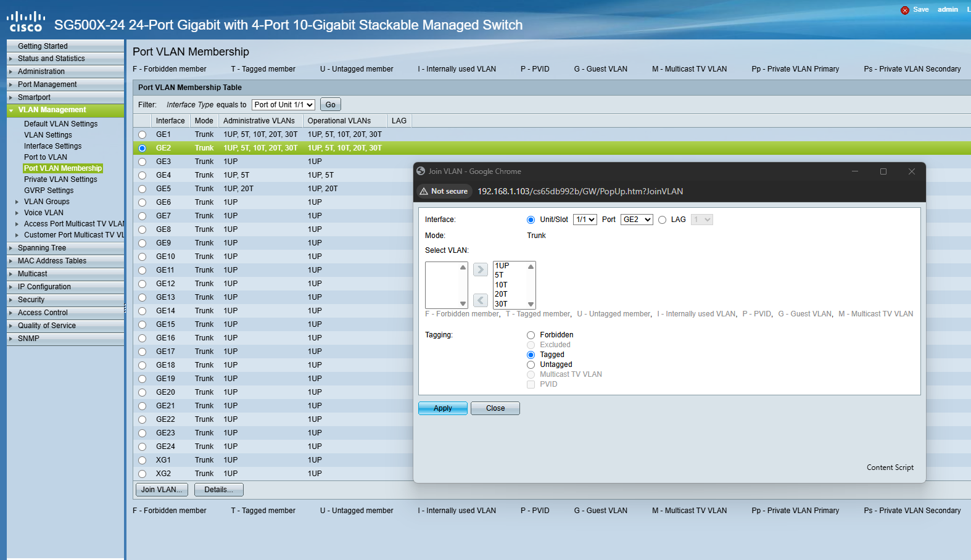Click the red Save alert icon
Image resolution: width=971 pixels, height=560 pixels.
[x=905, y=10]
